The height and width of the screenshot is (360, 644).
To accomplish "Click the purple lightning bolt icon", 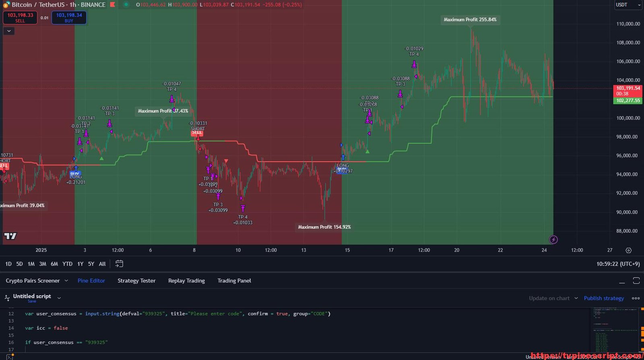I will coord(553,240).
